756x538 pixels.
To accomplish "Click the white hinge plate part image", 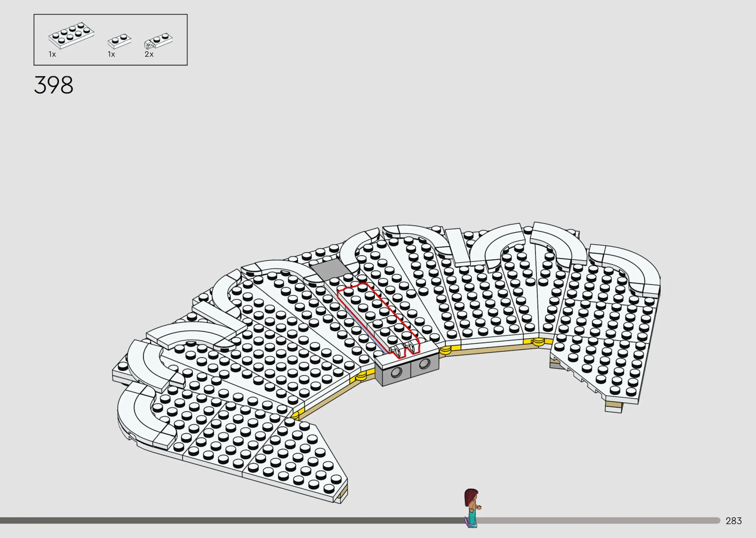I will tap(158, 41).
